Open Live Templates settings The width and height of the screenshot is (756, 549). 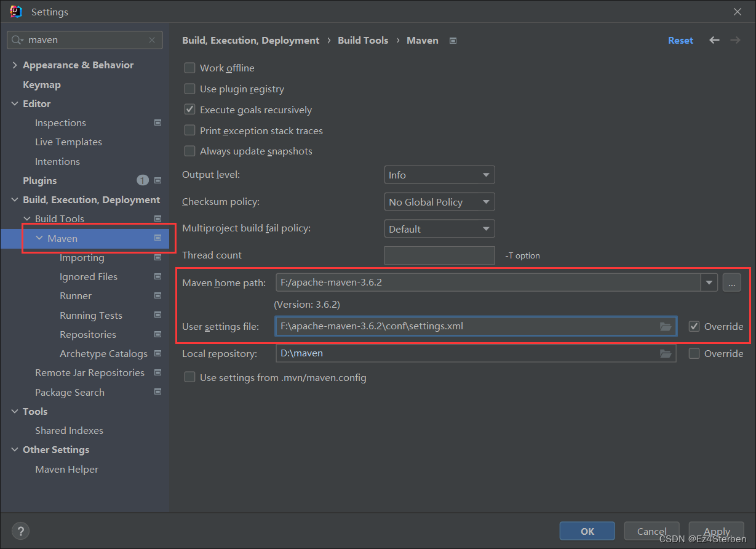coord(68,142)
